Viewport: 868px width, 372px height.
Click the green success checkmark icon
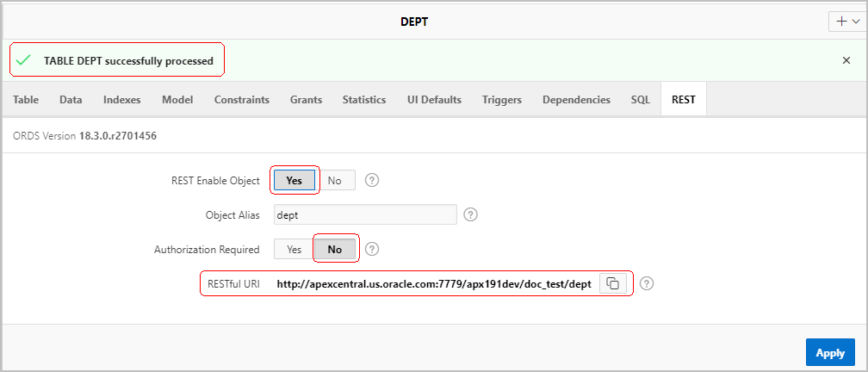pyautogui.click(x=23, y=60)
